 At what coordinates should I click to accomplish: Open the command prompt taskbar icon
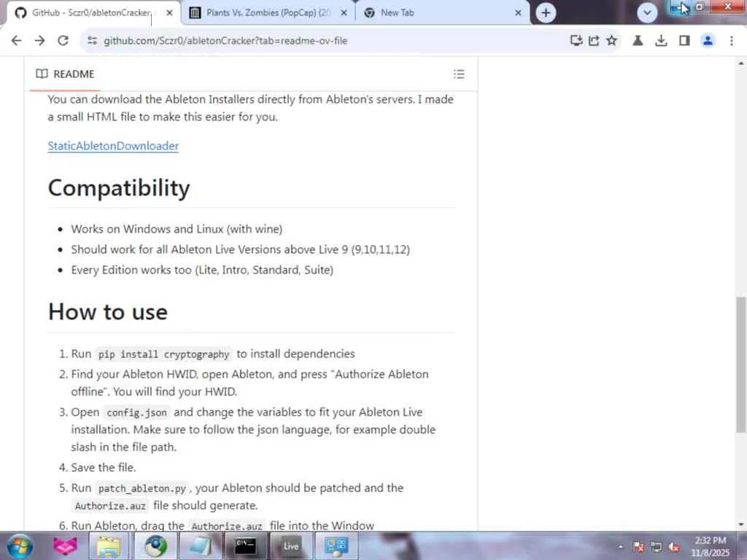click(x=245, y=545)
